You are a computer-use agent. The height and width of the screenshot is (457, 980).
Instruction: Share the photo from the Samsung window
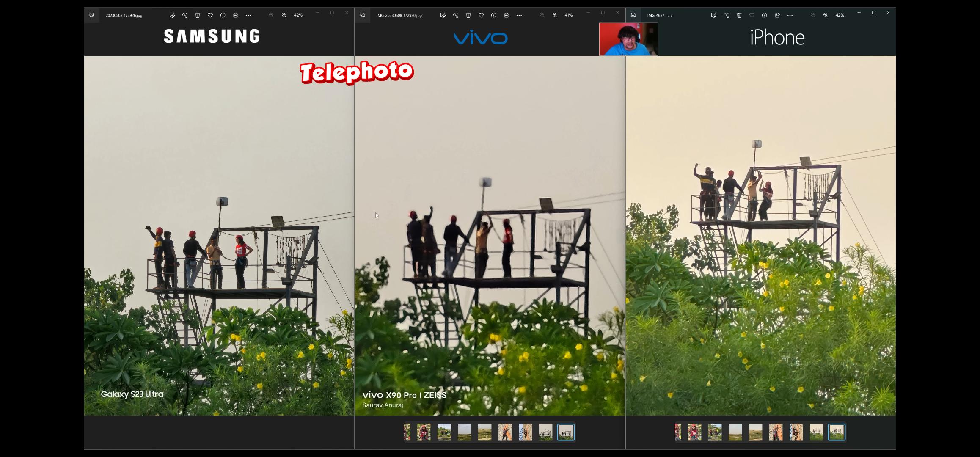coord(236,15)
